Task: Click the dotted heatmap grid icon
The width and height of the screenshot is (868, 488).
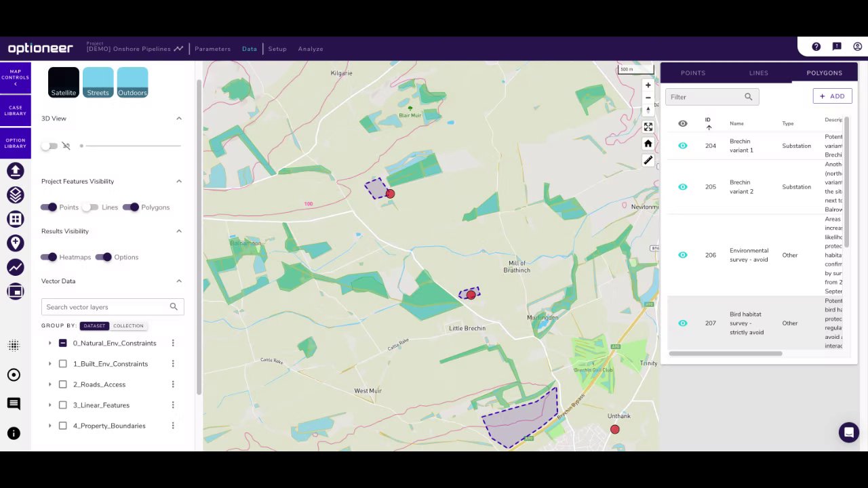Action: click(14, 346)
